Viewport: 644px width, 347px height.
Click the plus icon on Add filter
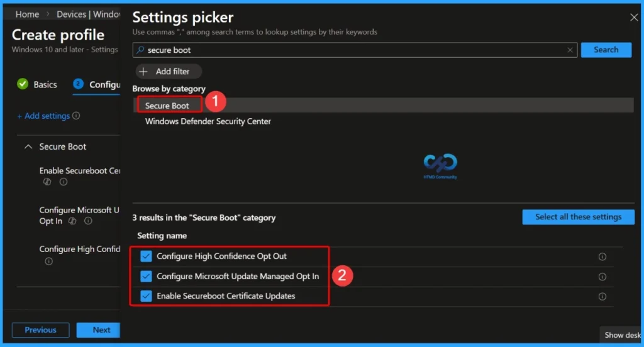click(x=143, y=72)
